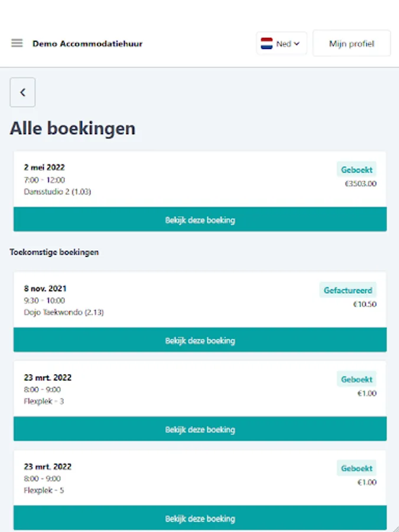Click the Dutch flag icon
The image size is (399, 532).
coord(267,44)
